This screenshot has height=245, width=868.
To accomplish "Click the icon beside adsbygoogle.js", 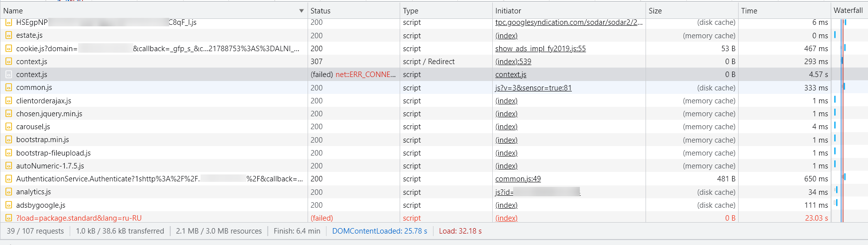I will coord(8,205).
